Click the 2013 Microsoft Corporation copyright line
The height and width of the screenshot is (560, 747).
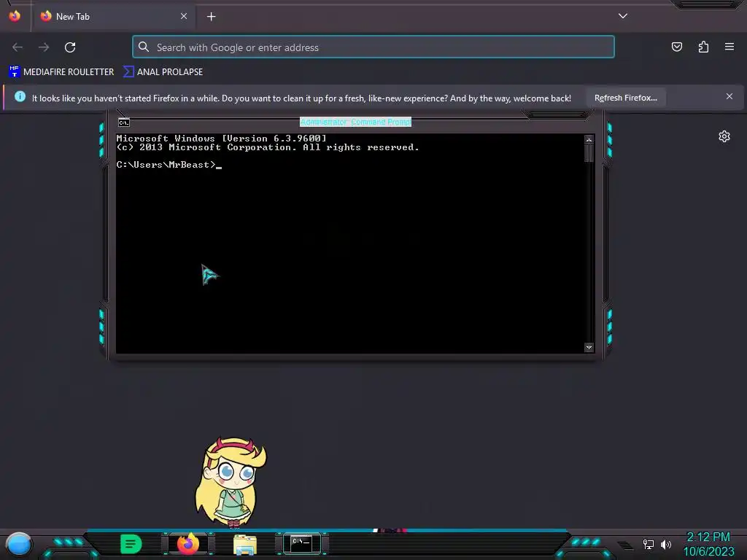point(268,147)
